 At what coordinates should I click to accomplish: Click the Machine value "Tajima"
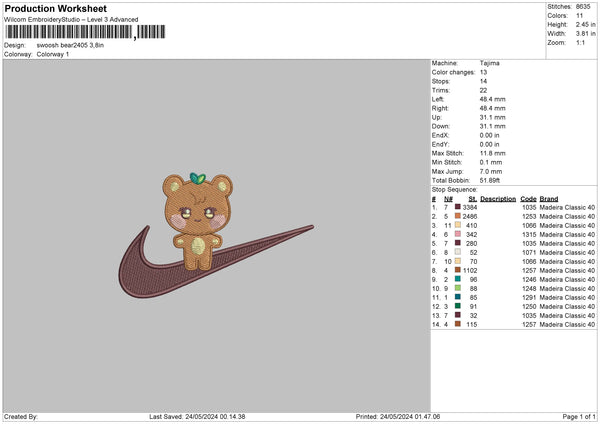pos(489,63)
